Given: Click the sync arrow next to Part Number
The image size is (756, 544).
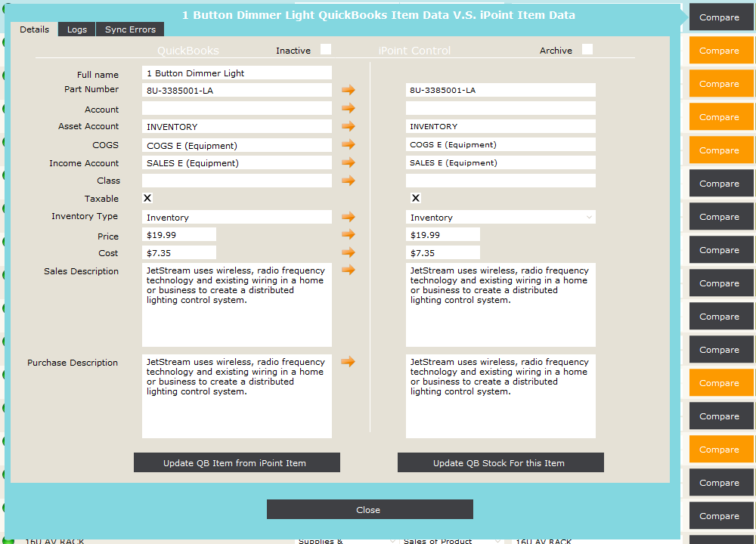Looking at the screenshot, I should point(348,89).
